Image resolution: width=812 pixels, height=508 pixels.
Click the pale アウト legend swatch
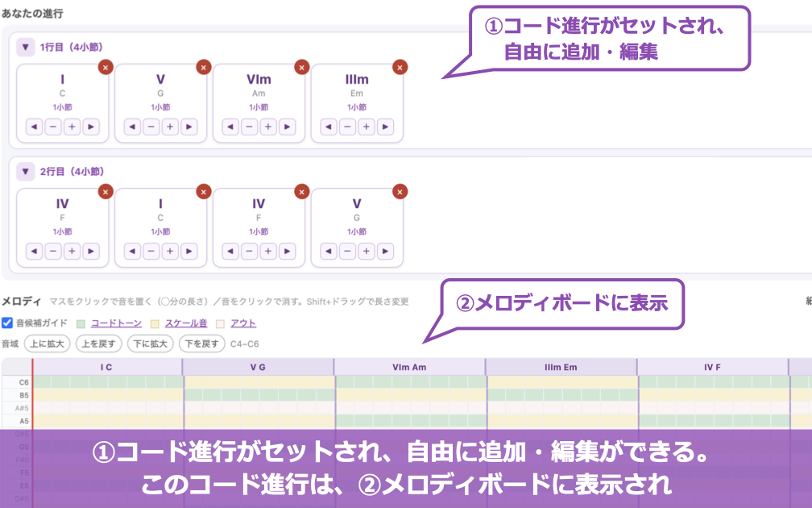[220, 324]
